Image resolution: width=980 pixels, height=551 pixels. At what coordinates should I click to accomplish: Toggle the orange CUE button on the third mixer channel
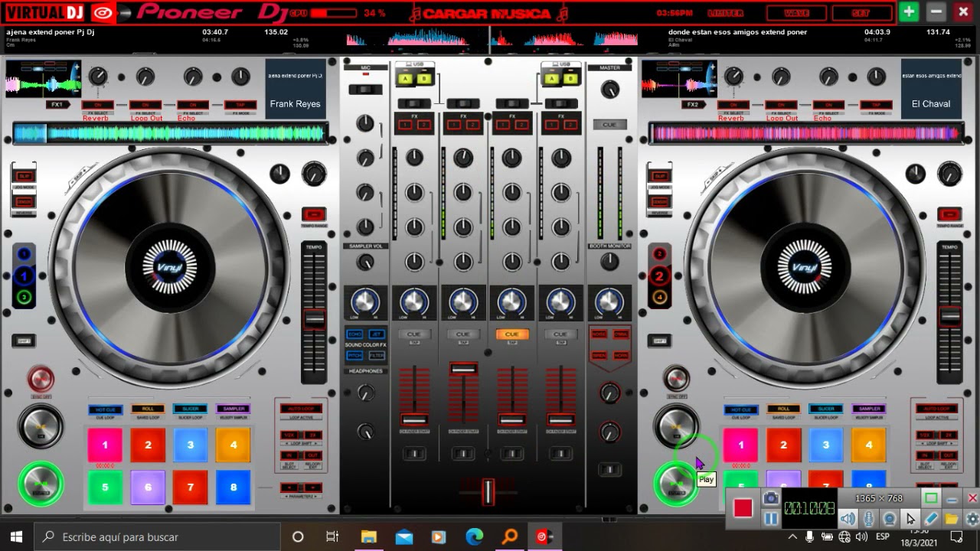511,334
